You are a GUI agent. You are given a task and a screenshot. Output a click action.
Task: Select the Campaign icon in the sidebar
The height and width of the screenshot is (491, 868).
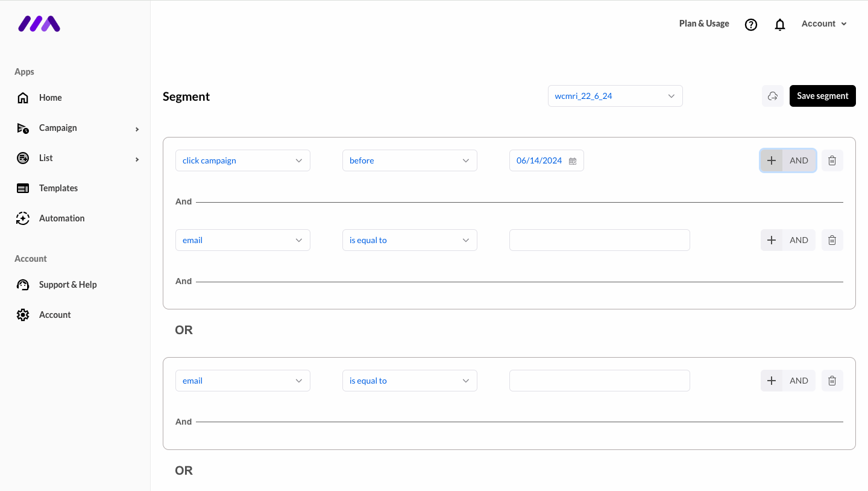tap(22, 127)
